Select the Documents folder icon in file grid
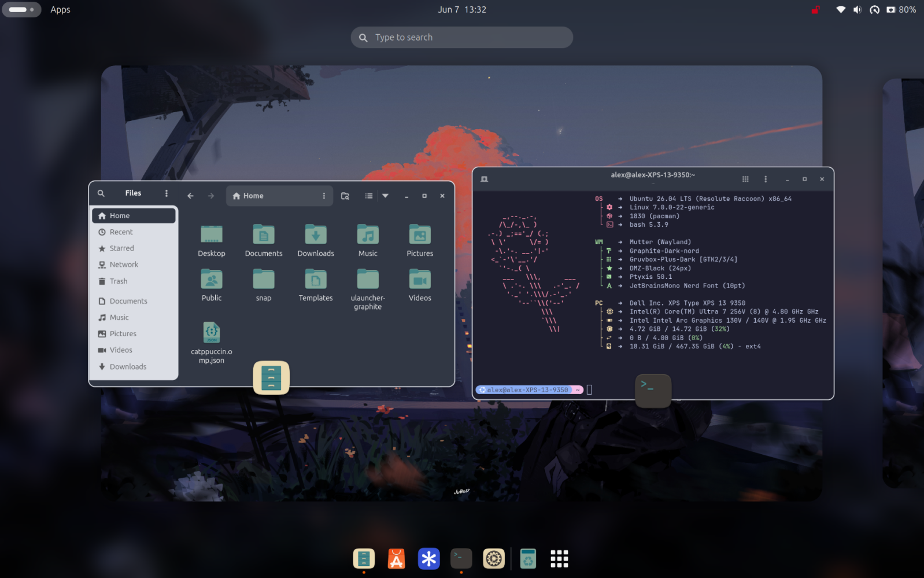Viewport: 924px width, 578px height. (264, 234)
